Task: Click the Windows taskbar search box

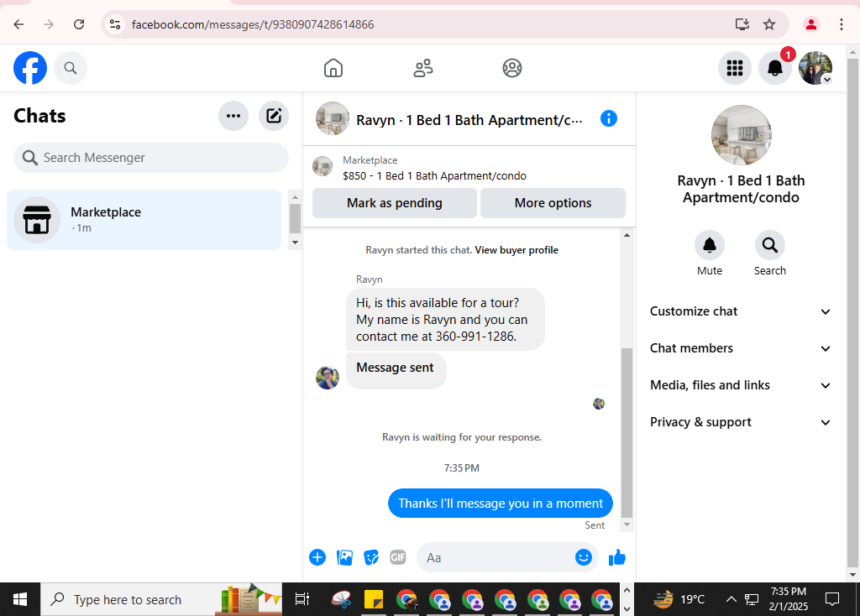Action: pos(161,599)
